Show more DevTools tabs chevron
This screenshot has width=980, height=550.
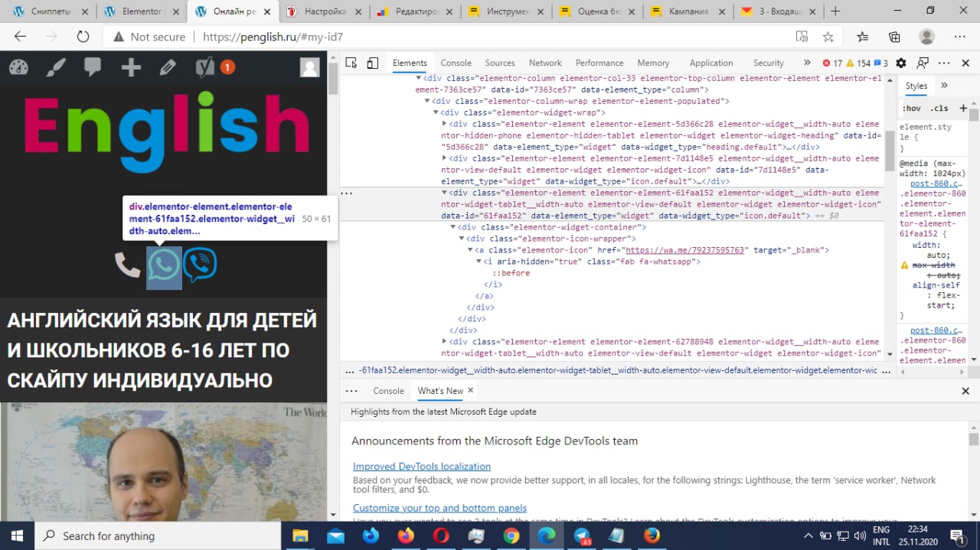pos(806,63)
